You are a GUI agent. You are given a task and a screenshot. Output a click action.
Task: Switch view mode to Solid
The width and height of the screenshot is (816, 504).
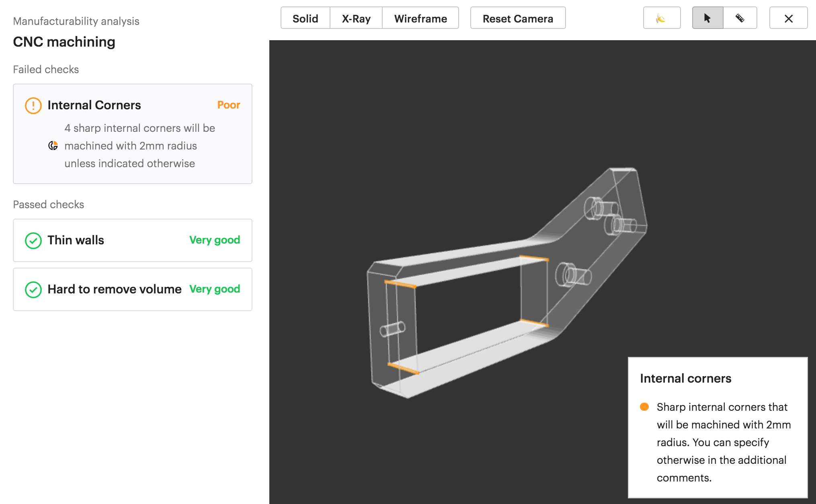tap(305, 18)
